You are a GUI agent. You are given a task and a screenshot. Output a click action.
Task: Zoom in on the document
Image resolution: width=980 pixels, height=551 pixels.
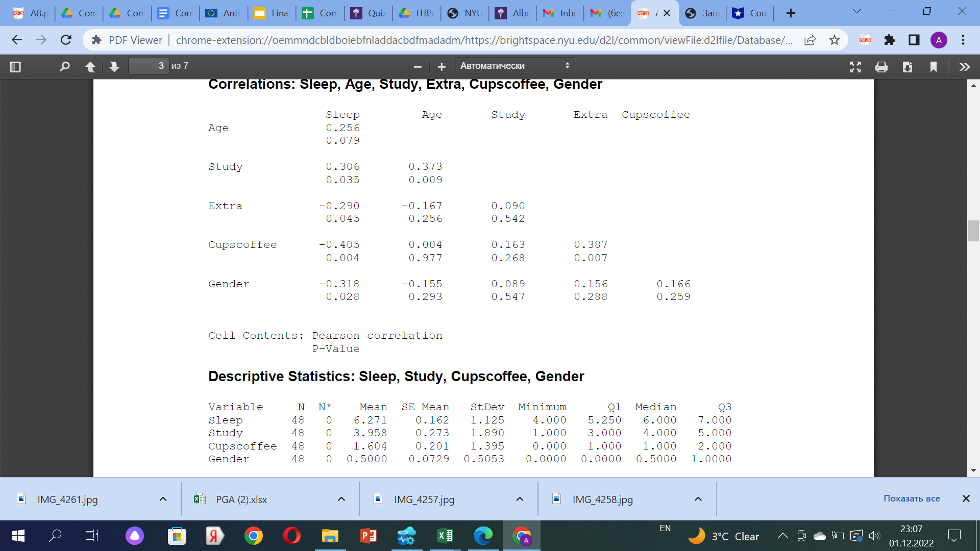coord(442,66)
